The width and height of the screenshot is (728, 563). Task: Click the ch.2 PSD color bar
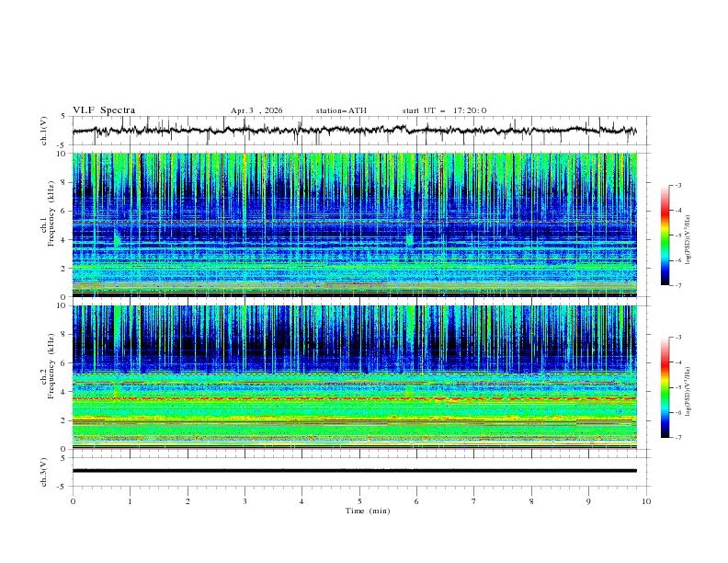[x=665, y=387]
